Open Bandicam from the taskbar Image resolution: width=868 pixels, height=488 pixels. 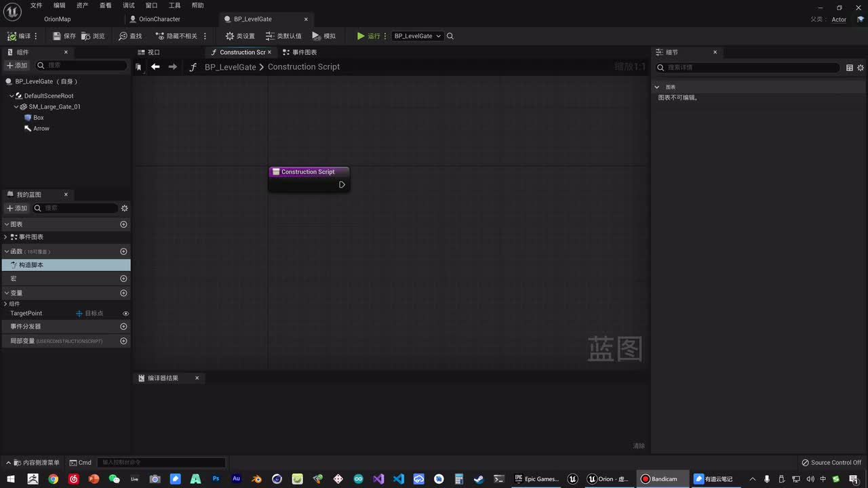point(663,479)
